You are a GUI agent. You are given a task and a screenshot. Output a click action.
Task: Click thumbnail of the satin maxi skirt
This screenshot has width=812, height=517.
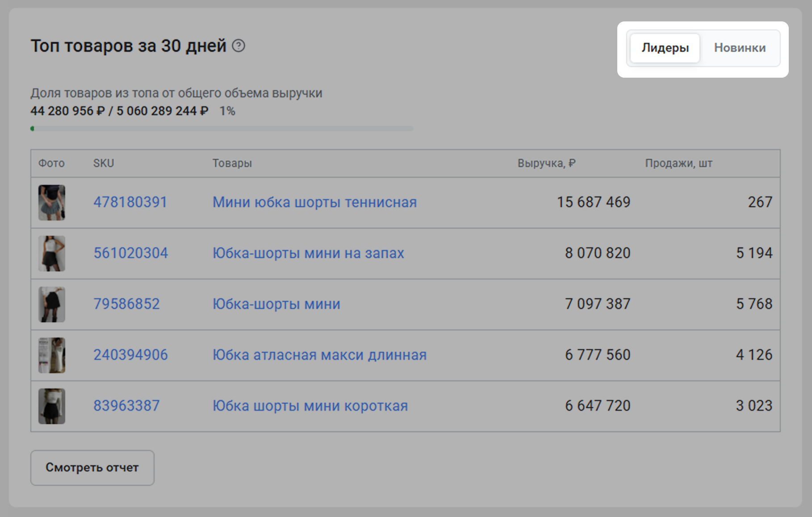pyautogui.click(x=52, y=355)
